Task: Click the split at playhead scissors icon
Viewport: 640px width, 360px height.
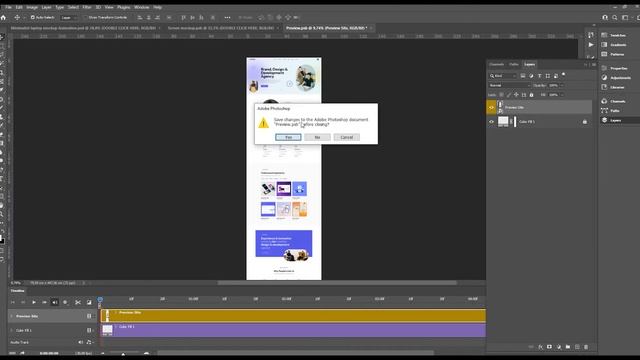Action: [x=78, y=302]
